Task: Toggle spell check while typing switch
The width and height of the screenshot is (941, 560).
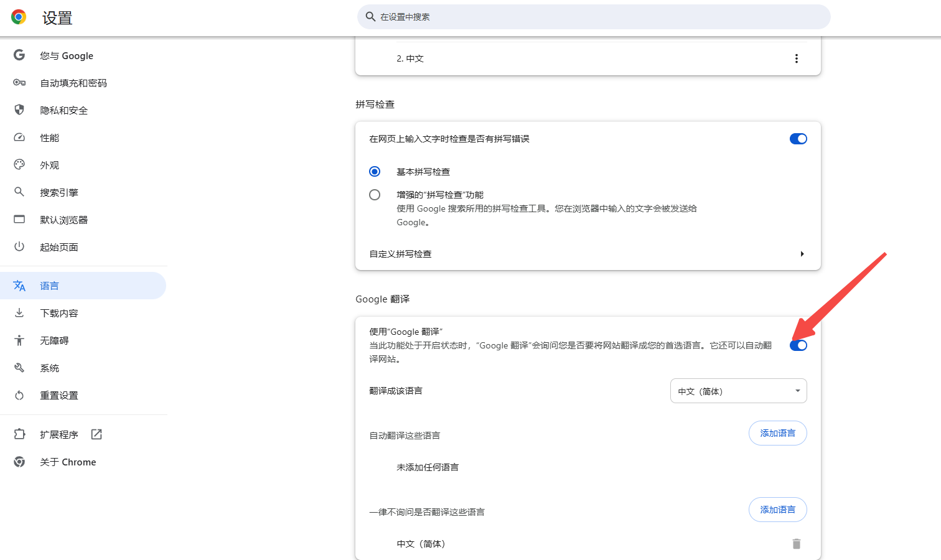Action: coord(798,139)
